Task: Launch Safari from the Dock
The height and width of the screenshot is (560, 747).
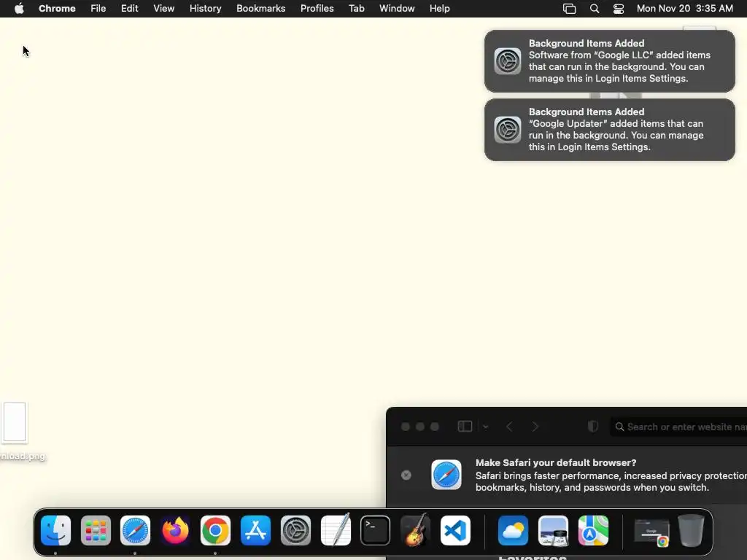Action: point(135,531)
